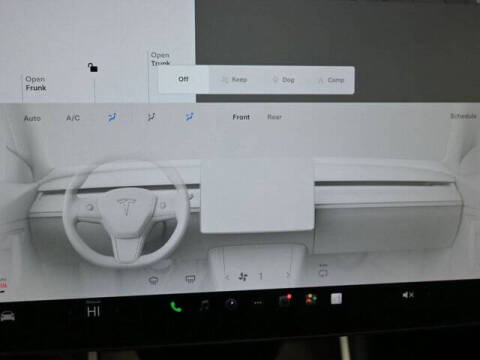Open the purple camera app icon

coord(231,304)
